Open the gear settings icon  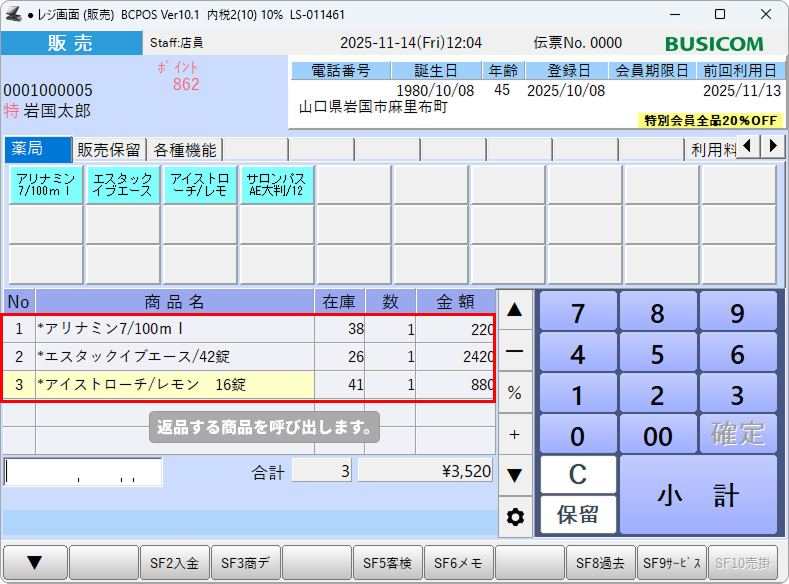[x=515, y=517]
